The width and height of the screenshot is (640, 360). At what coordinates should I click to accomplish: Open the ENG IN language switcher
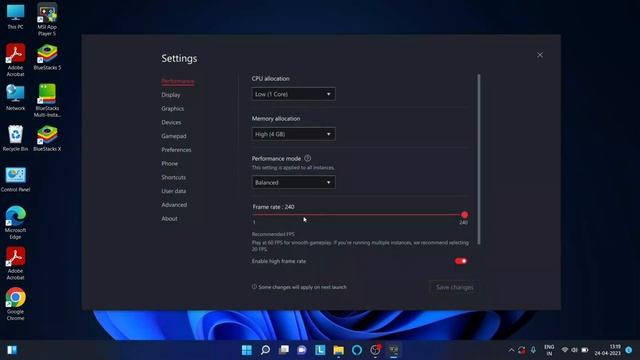[549, 350]
